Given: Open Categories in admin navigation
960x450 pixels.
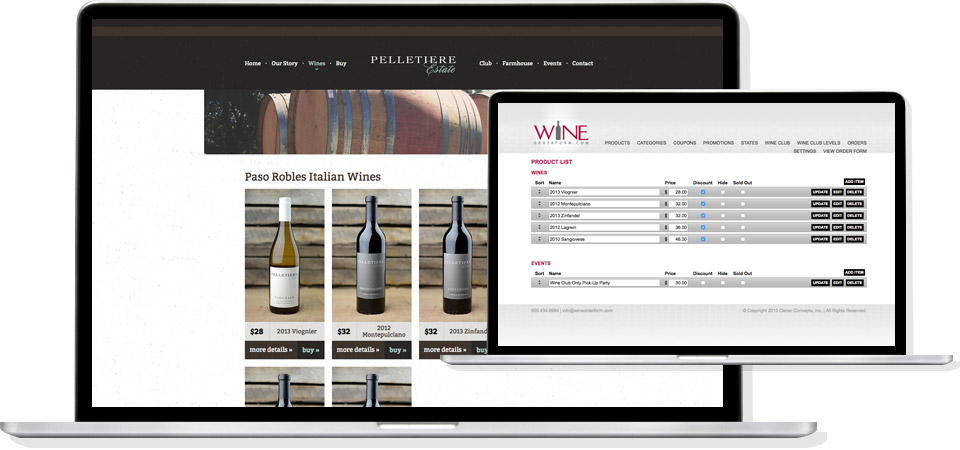Looking at the screenshot, I should (x=651, y=143).
